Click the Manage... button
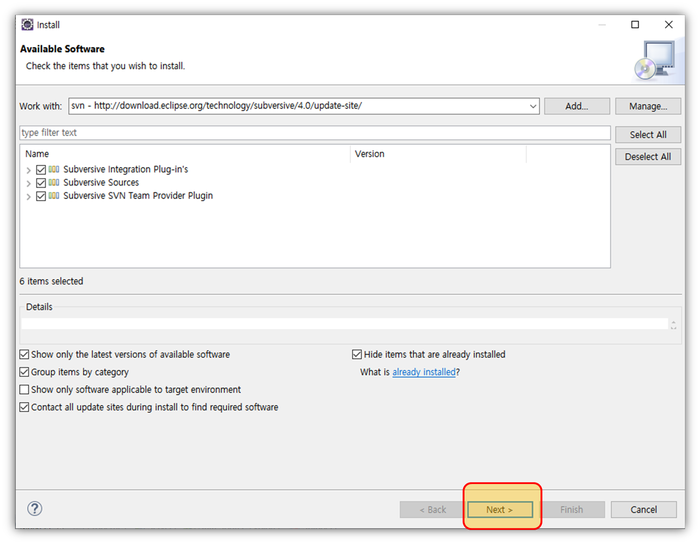 click(x=648, y=106)
